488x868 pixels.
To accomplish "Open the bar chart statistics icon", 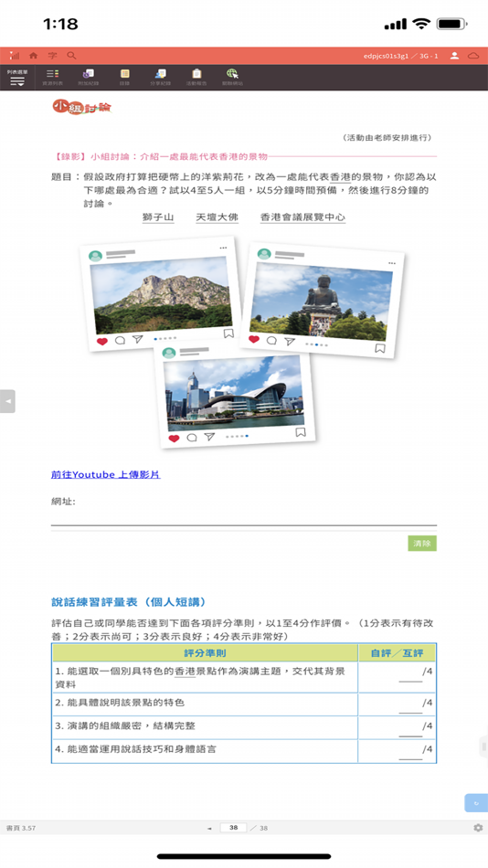I will tap(15, 56).
